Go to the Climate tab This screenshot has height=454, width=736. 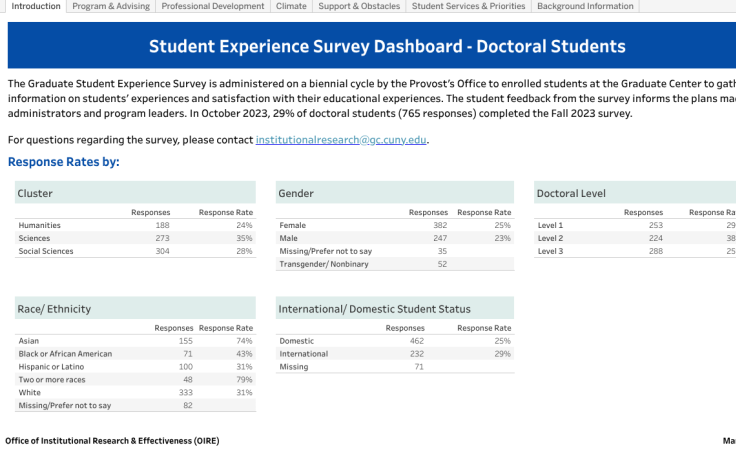pyautogui.click(x=291, y=6)
